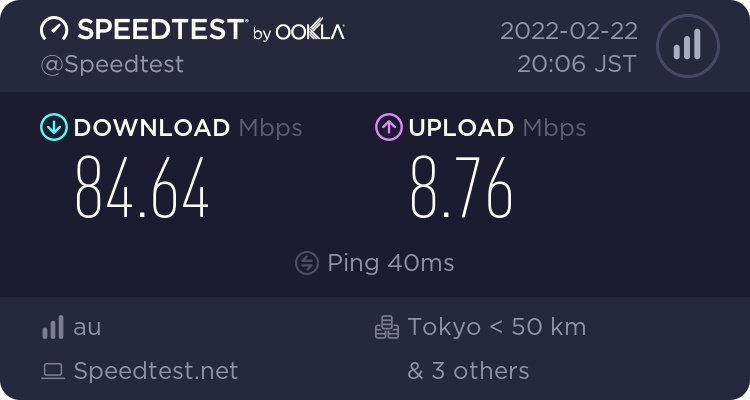Open the Speedtest.net link
Image resolution: width=750 pixels, height=400 pixels.
click(155, 371)
